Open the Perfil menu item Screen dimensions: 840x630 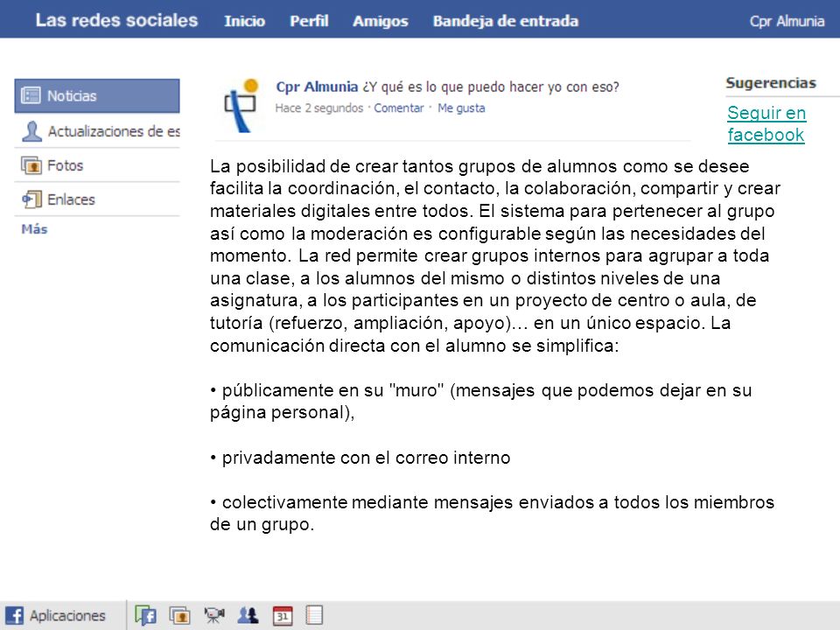coord(309,21)
